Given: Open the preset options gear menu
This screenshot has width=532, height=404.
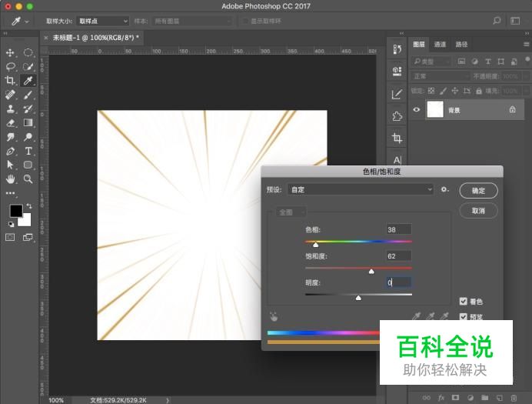Looking at the screenshot, I should point(445,189).
